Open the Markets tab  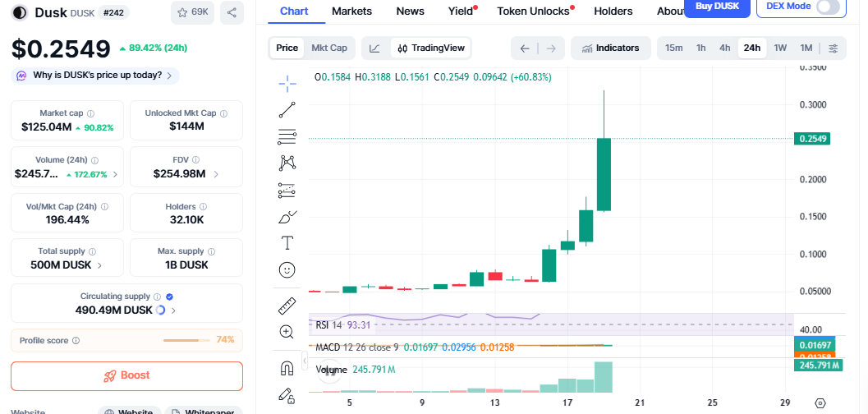(351, 11)
